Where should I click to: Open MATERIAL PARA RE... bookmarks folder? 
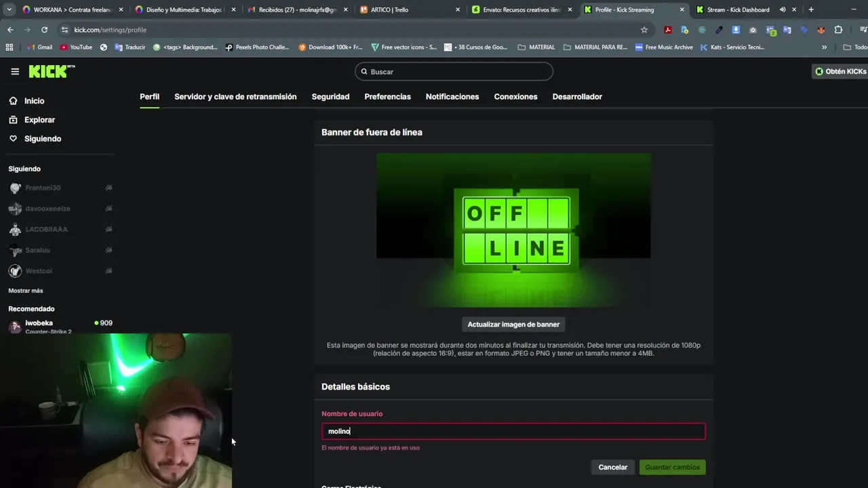(x=595, y=47)
